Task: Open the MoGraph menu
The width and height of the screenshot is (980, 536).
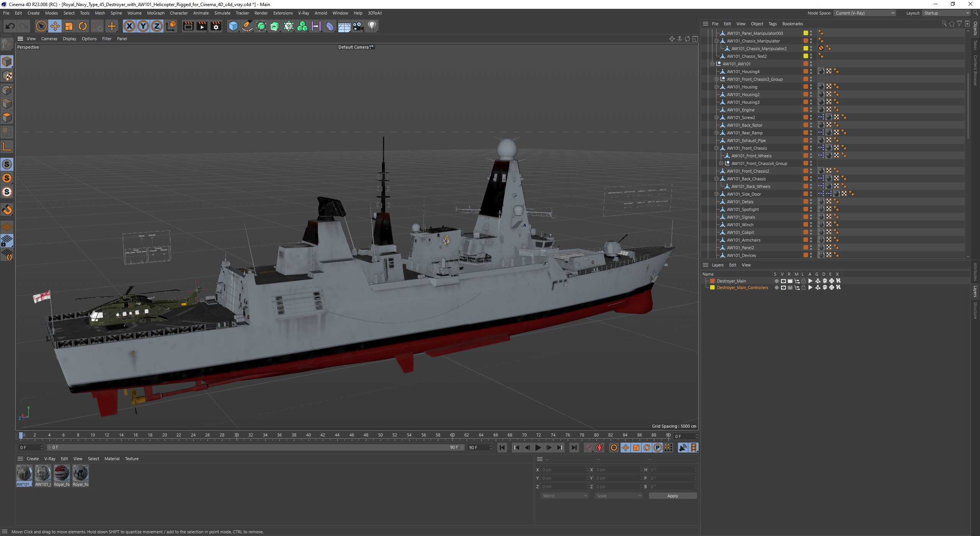Action: (155, 13)
